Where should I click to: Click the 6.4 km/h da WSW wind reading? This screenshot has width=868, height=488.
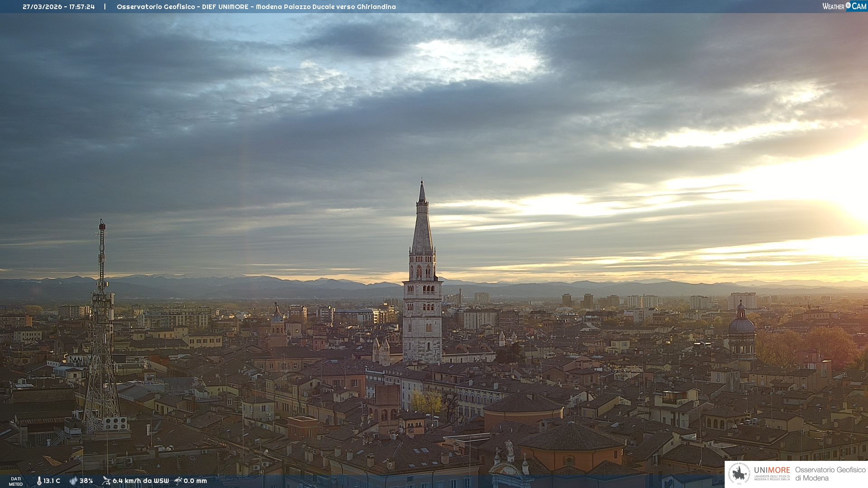pyautogui.click(x=141, y=481)
